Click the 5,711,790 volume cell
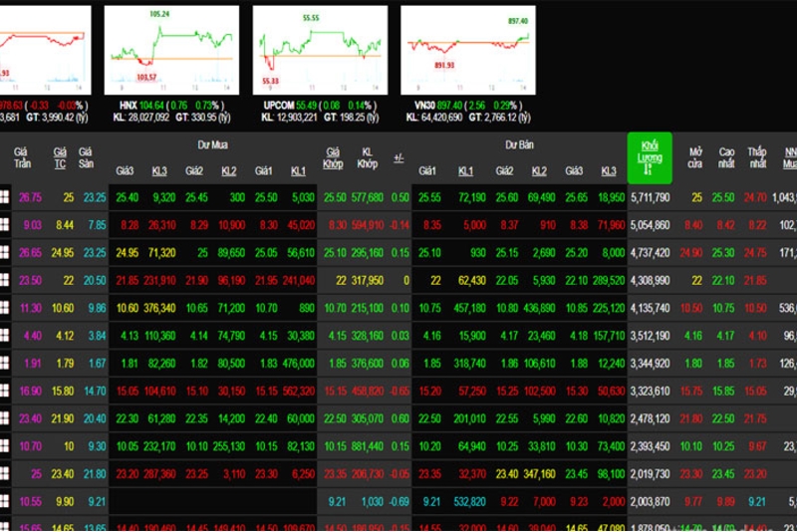The height and width of the screenshot is (532, 797). (651, 197)
